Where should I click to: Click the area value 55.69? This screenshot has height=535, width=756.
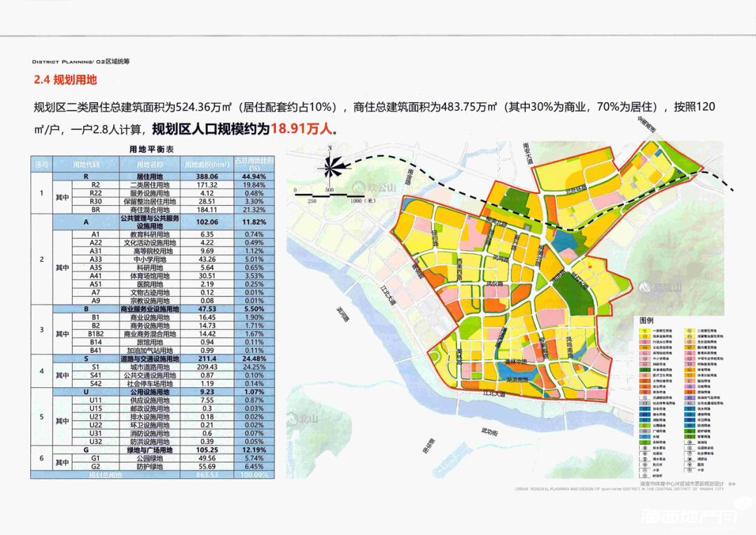[206, 466]
